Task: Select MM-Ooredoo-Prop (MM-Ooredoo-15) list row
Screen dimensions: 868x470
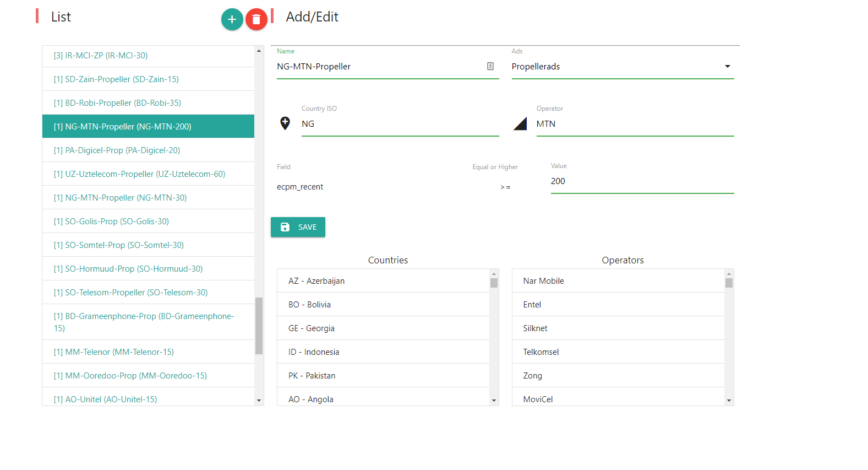Action: pos(148,376)
